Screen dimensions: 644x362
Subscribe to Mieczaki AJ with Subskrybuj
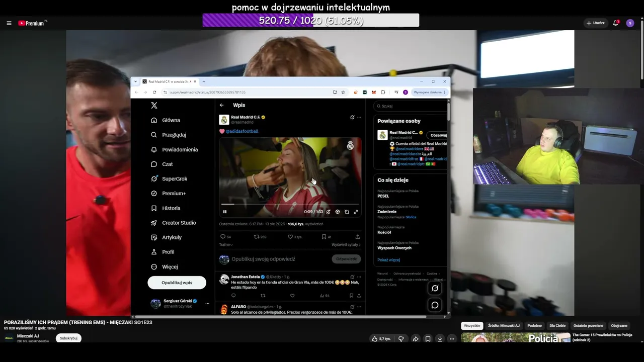point(68,338)
